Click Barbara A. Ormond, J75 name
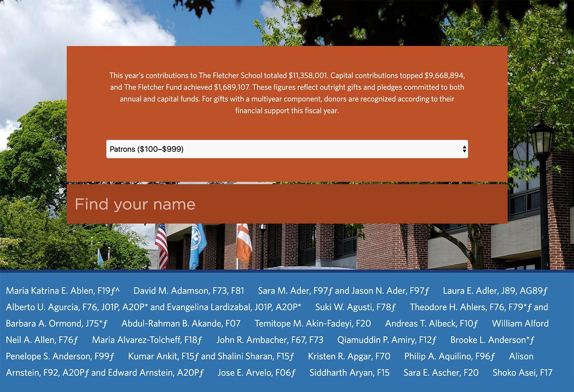The height and width of the screenshot is (392, 574). tap(56, 323)
